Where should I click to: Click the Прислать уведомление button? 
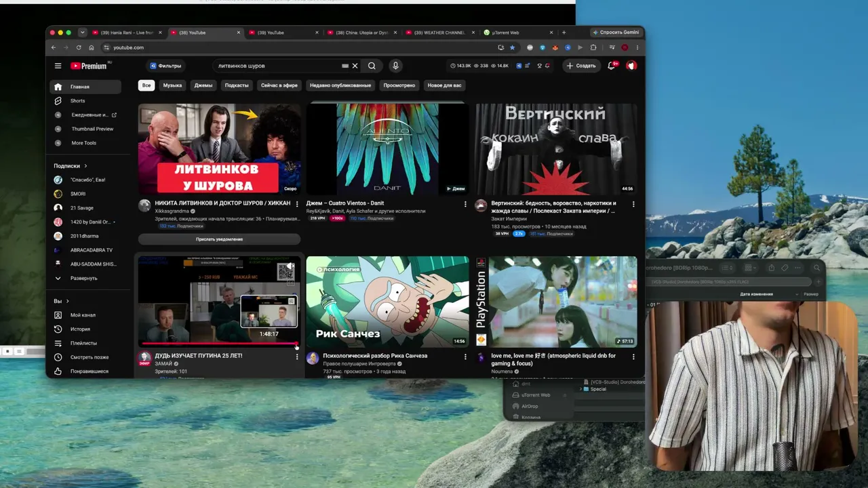[x=219, y=239]
